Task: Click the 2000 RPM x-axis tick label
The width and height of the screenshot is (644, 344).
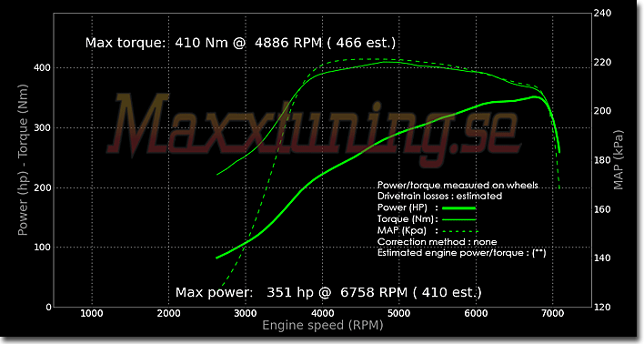Action: tap(169, 314)
